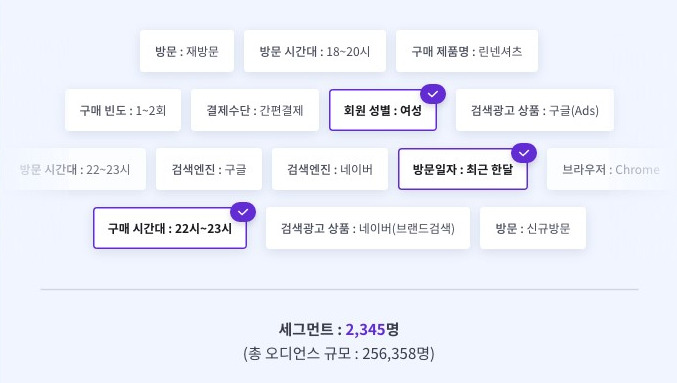Select the 방문 시간대 : 18~20시 chip
The image size is (677, 383).
[315, 51]
